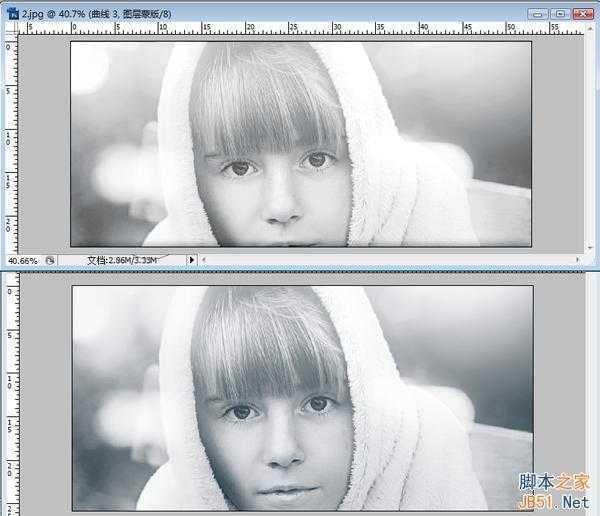Click the left vertical ruler of top window

(12, 144)
